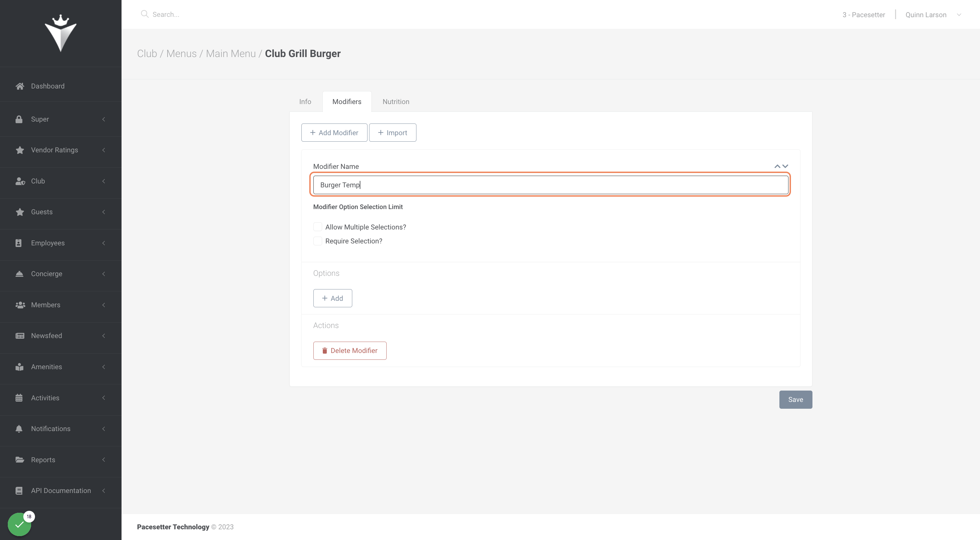Click the search magnifier icon
This screenshot has height=540, width=980.
pyautogui.click(x=145, y=14)
